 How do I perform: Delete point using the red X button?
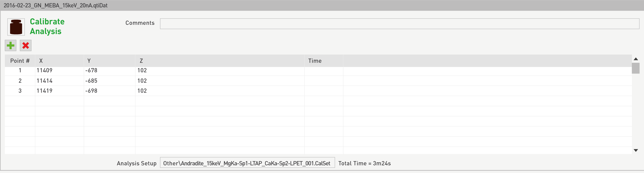tap(26, 46)
